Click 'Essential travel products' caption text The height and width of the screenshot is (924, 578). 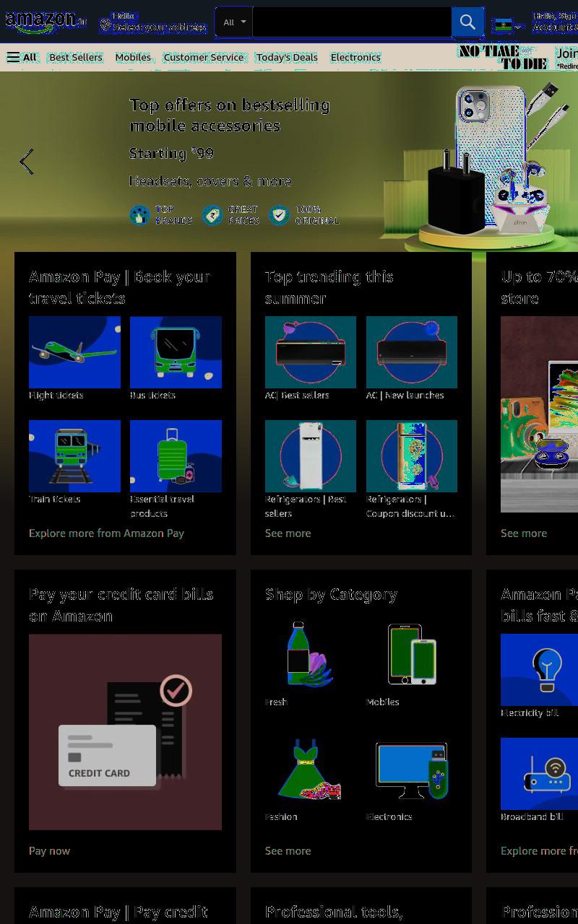tap(162, 506)
